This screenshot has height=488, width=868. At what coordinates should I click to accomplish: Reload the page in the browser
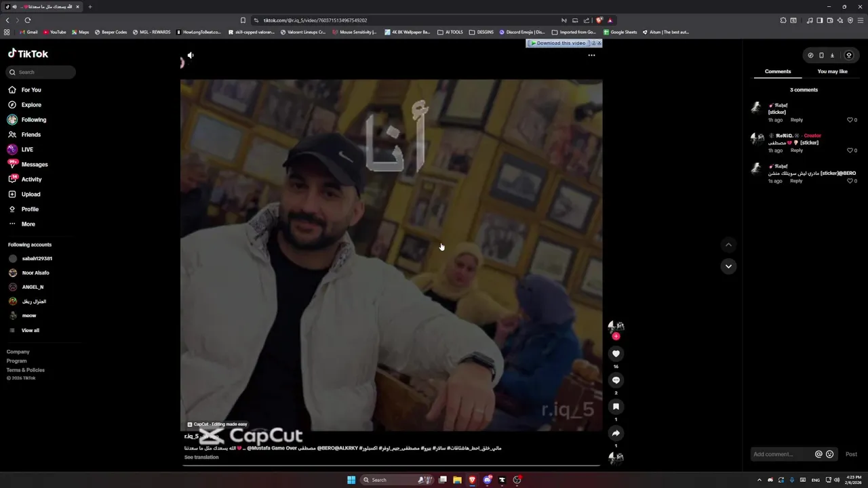pyautogui.click(x=27, y=20)
